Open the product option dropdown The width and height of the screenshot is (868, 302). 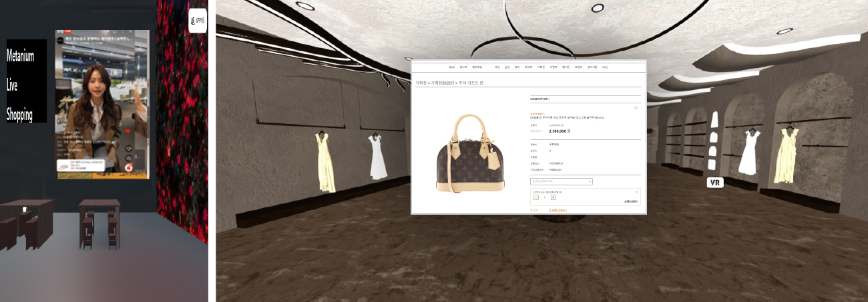pos(561,181)
